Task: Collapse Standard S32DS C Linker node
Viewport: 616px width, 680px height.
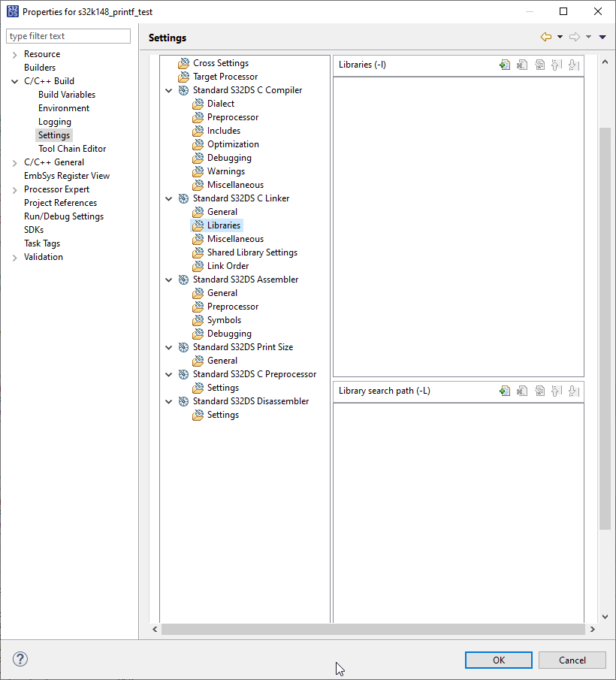Action: 169,198
